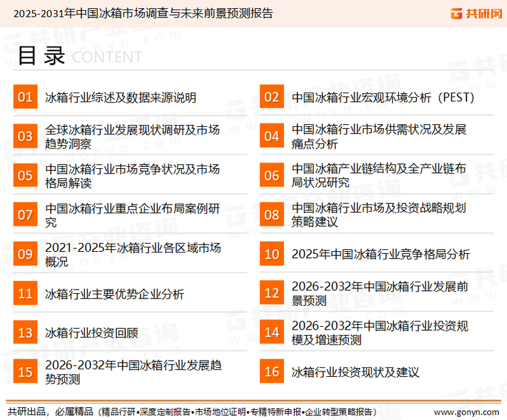This screenshot has width=507, height=420.
Task: Open chapter 2026-2032年中国冰箱行业投资规模及增速预测
Action: pos(380,333)
